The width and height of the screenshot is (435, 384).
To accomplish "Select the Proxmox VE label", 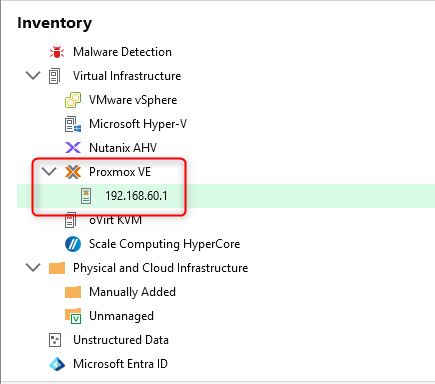I will 120,172.
